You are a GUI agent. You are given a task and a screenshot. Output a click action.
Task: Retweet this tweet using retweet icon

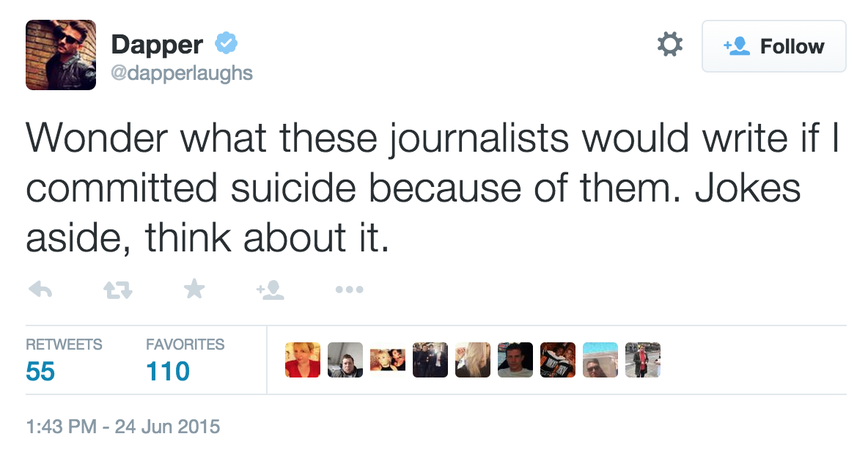[118, 290]
